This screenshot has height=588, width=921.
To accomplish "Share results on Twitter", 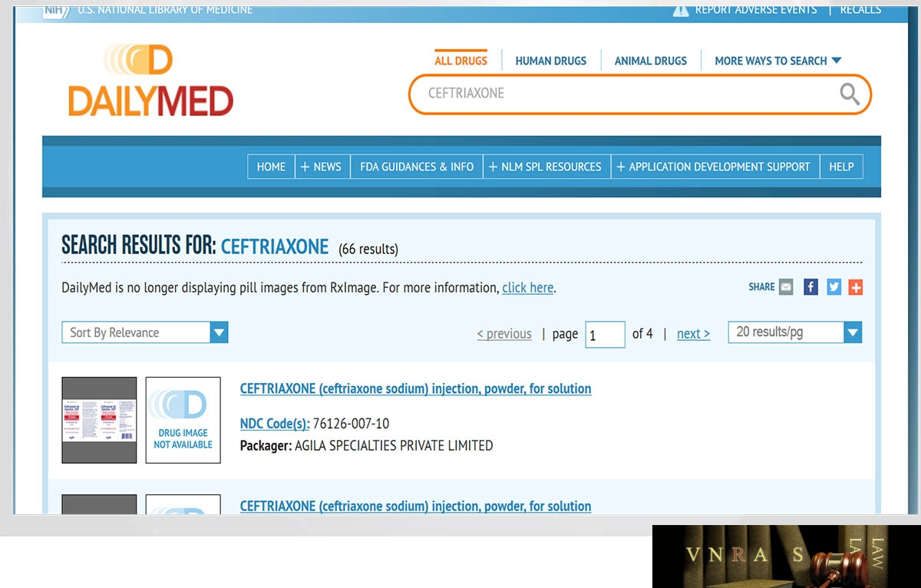I will point(834,287).
